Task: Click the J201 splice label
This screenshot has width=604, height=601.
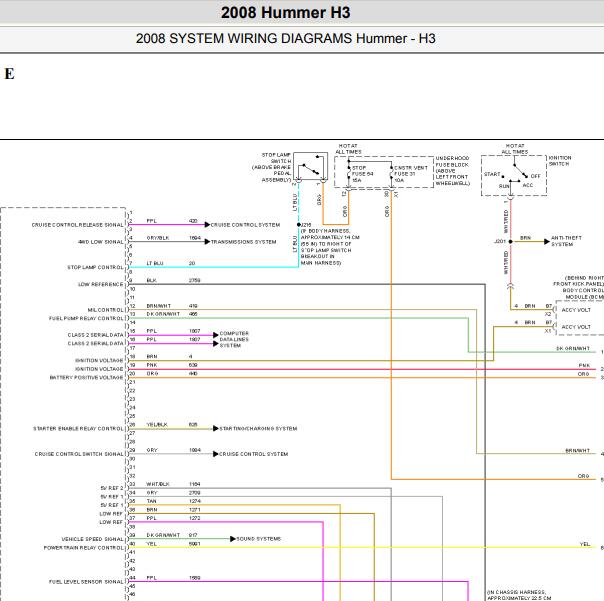Action: click(x=500, y=241)
